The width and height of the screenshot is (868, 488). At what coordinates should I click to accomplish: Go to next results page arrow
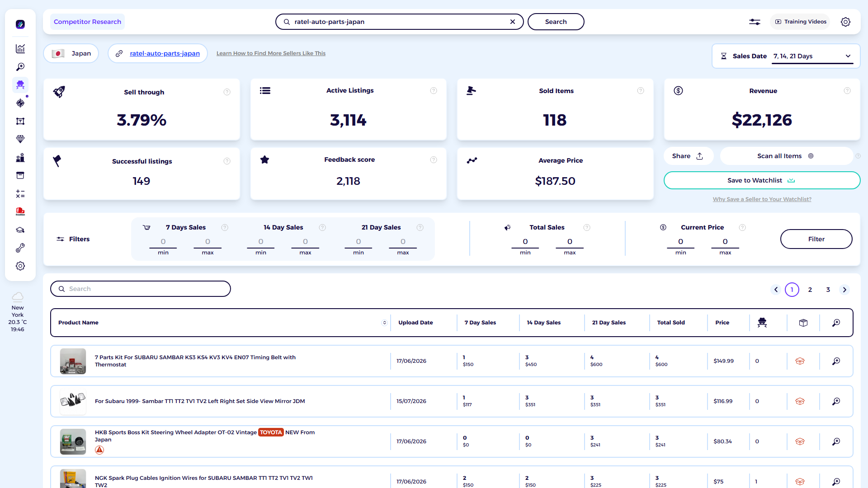(844, 290)
